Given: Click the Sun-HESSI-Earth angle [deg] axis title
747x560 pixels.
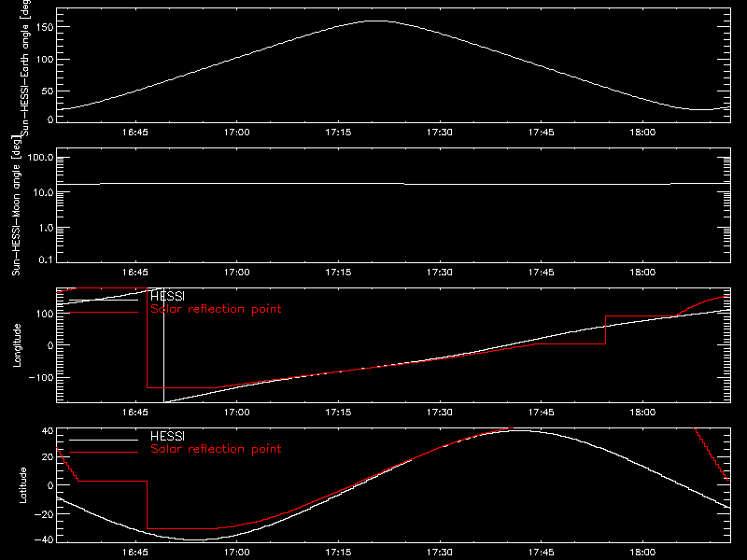Looking at the screenshot, I should coord(25,67).
